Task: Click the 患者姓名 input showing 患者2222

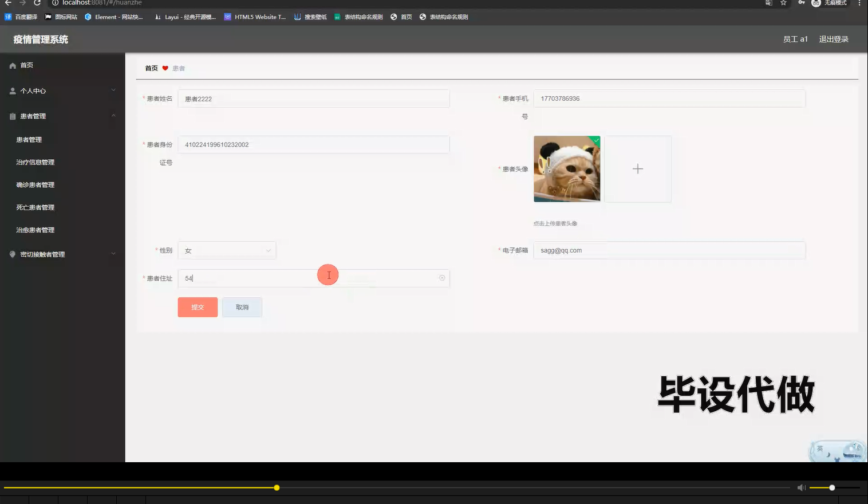Action: coord(313,99)
